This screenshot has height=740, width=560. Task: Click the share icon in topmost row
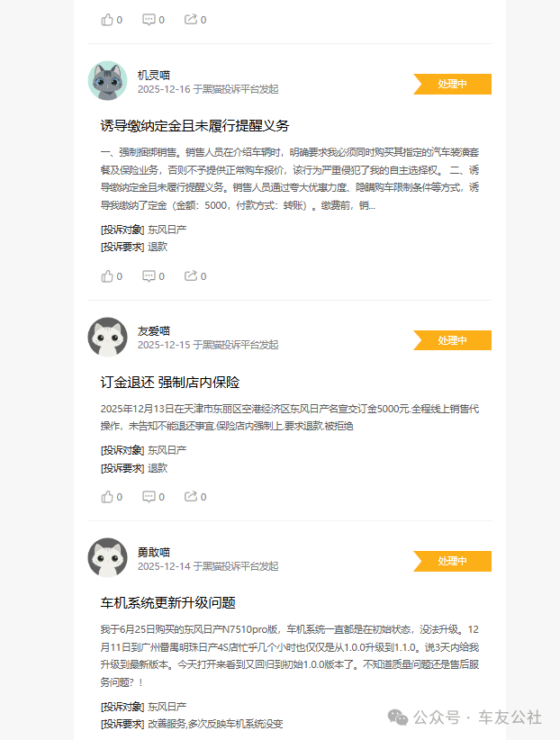[190, 19]
